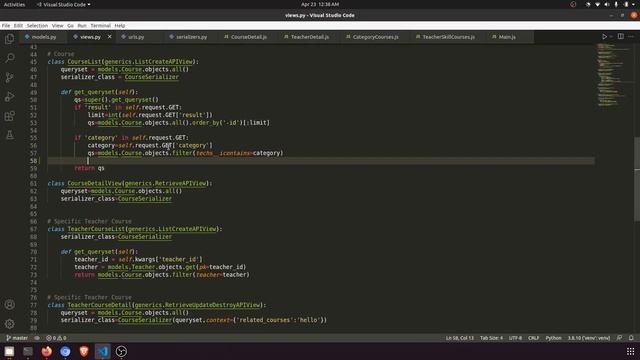Viewport: 640px width, 360px height.
Task: Click the CourseDetailView class name
Action: [95, 183]
